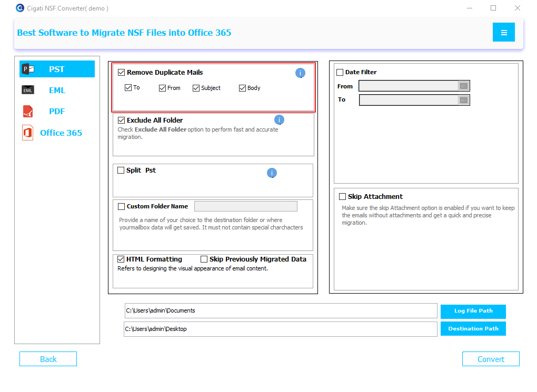
Task: Click the log file path text field
Action: point(281,311)
